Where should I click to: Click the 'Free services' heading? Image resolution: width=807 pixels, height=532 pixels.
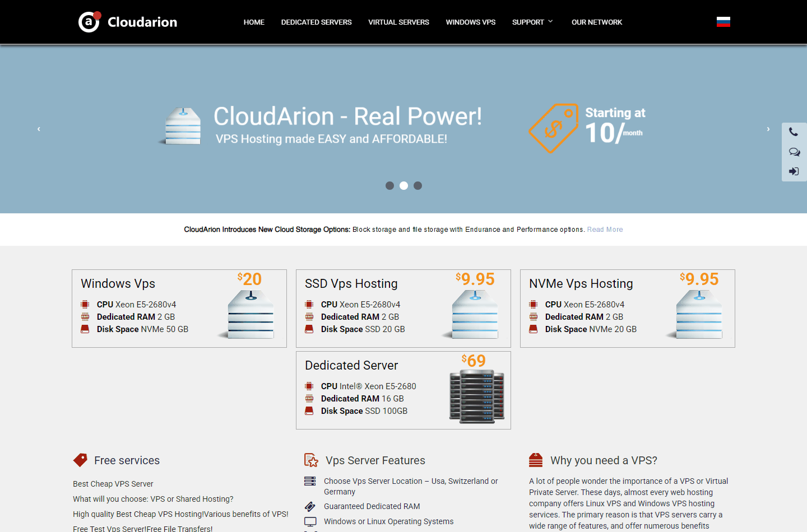pos(127,460)
